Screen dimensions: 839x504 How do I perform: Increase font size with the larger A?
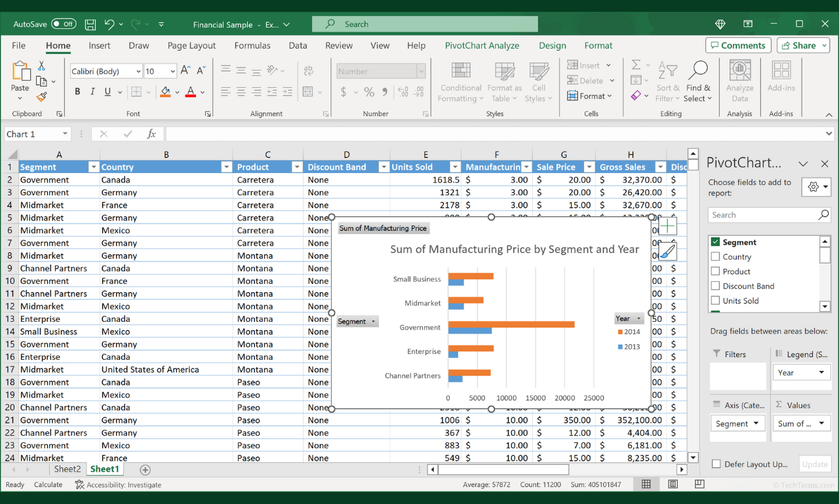(185, 71)
